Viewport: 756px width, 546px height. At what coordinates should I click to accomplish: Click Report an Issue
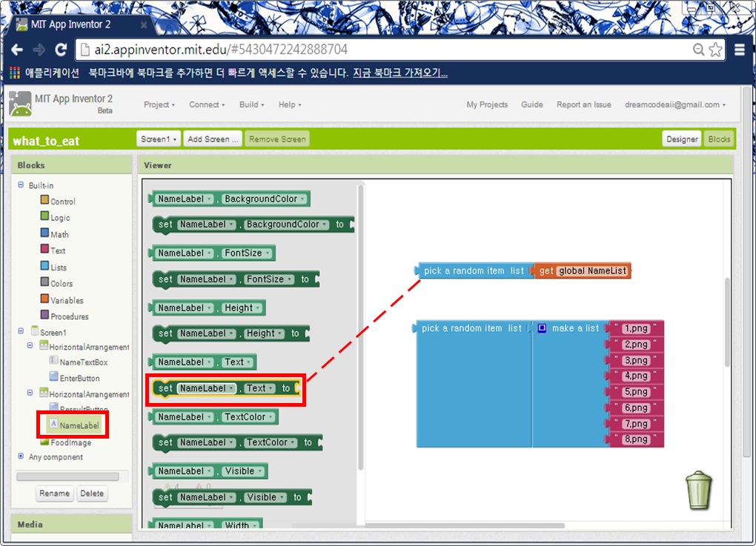pyautogui.click(x=584, y=104)
